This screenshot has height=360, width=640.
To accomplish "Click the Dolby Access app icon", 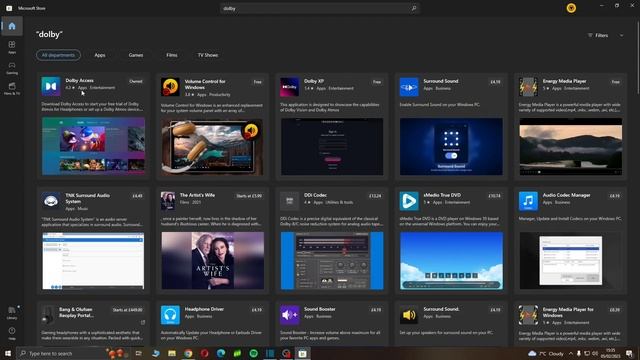I will click(x=51, y=87).
